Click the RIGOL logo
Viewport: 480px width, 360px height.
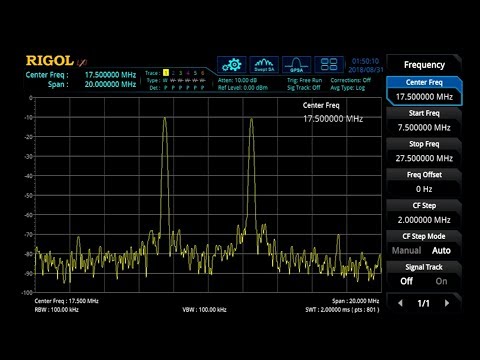[x=50, y=61]
